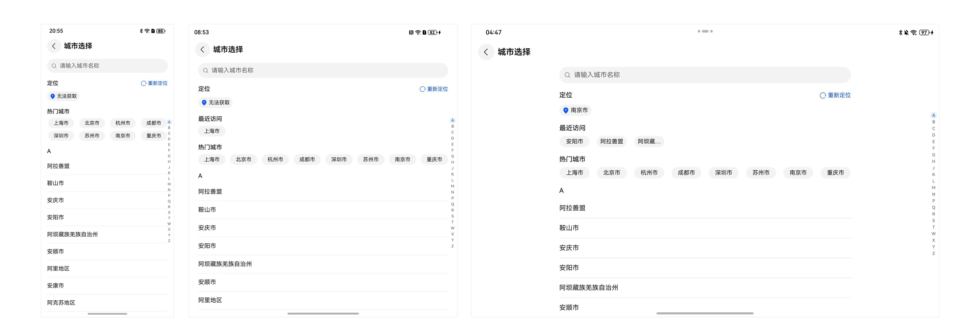Tap the back arrow in the middle panel
The image size is (980, 336).
[x=202, y=49]
